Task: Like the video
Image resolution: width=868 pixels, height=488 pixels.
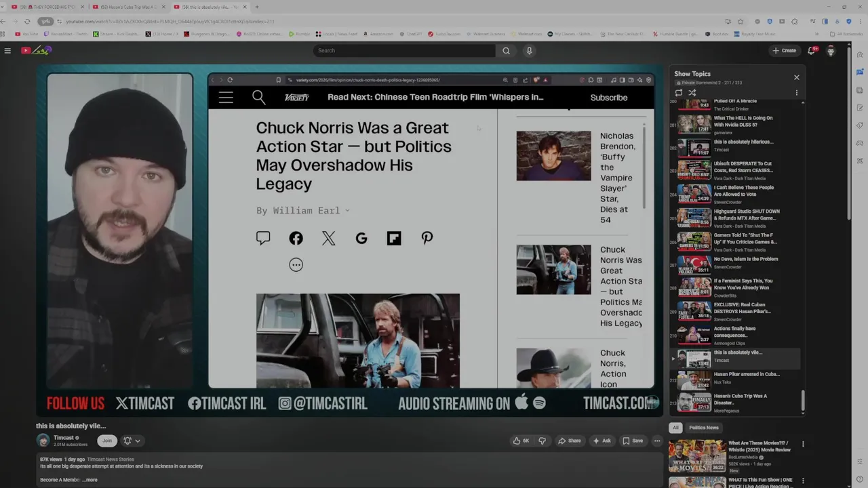Action: click(521, 441)
